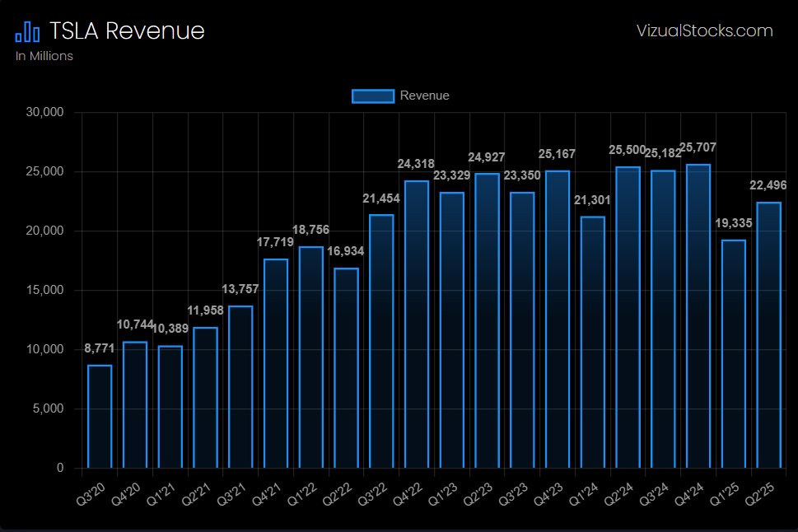Click the Q1'25 x-axis label

(x=725, y=494)
